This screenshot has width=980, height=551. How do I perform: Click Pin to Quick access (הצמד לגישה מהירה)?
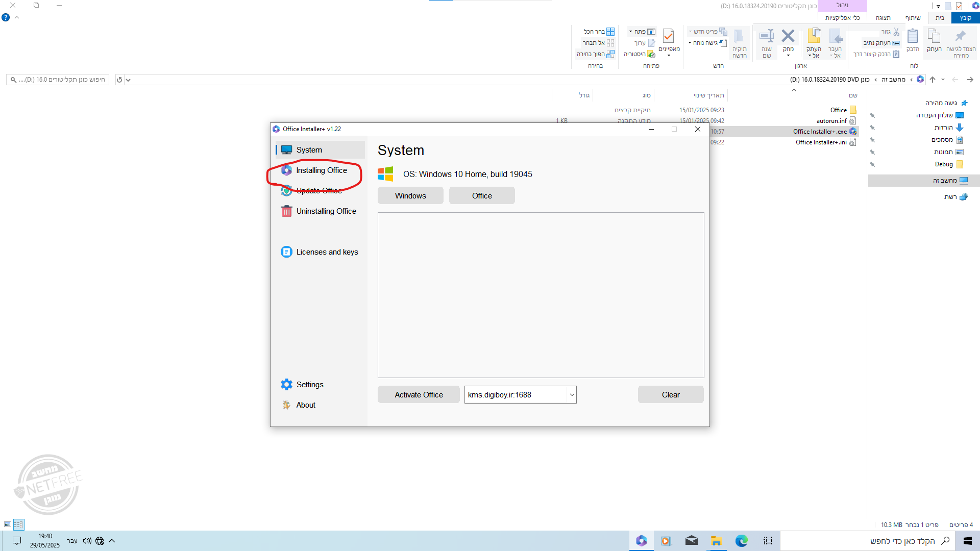pyautogui.click(x=961, y=43)
